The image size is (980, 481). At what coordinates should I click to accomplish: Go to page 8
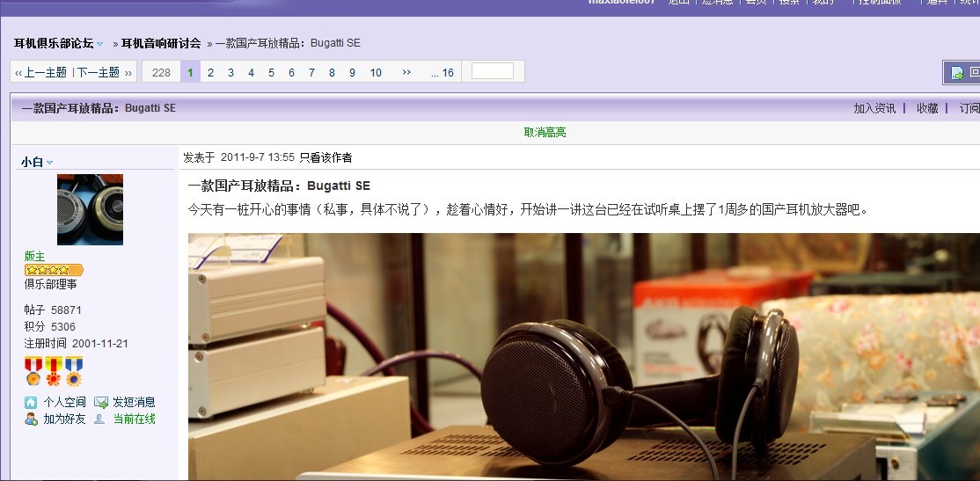332,72
